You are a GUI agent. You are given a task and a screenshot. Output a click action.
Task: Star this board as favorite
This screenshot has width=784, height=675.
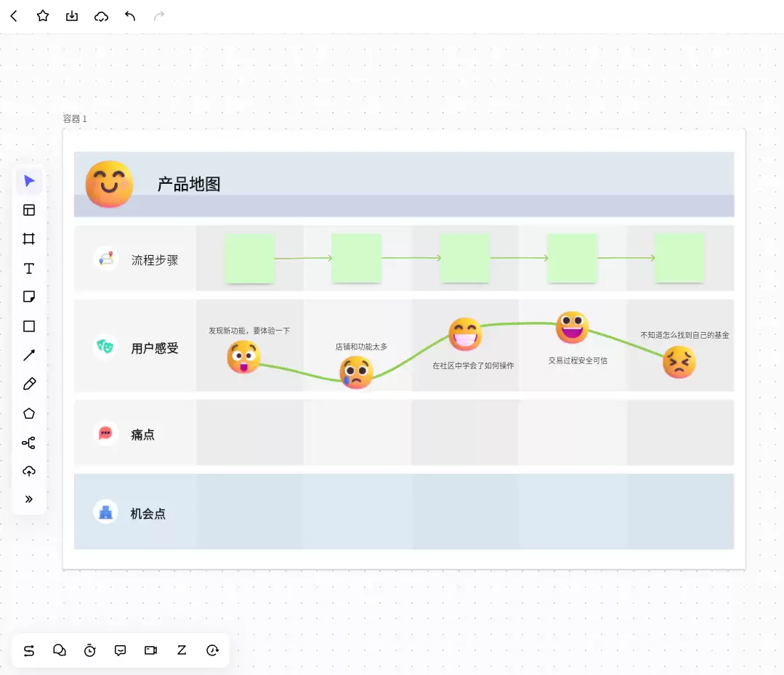(43, 16)
